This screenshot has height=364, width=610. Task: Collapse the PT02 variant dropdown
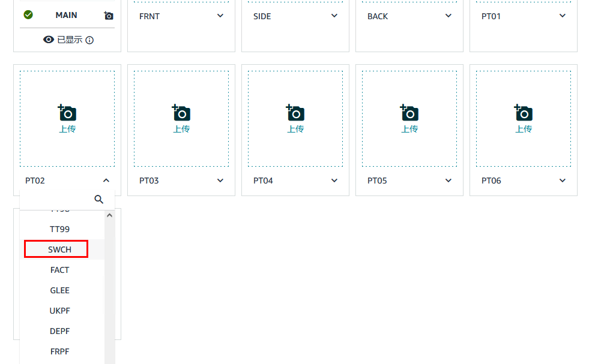[106, 181]
